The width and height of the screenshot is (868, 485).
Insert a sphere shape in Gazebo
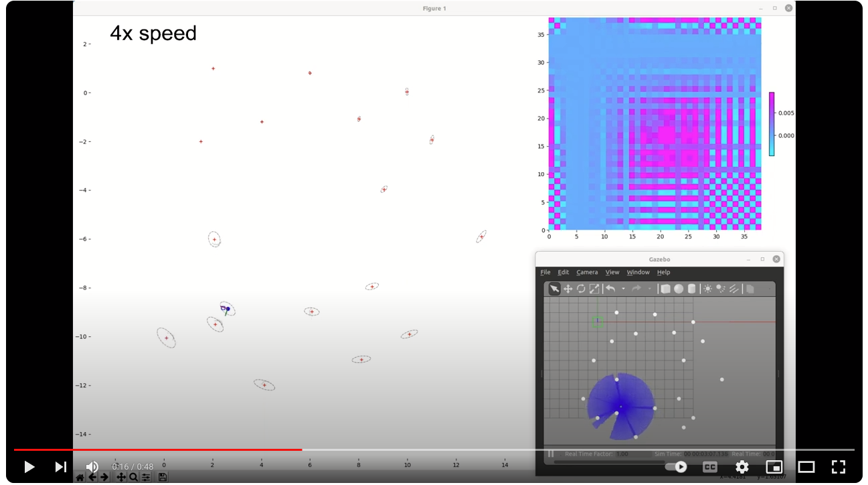679,289
